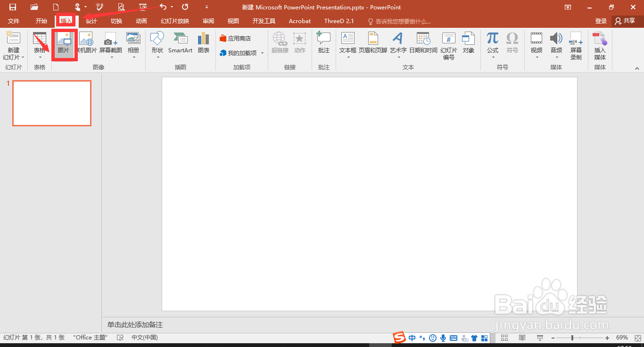Click the 共享 share button
The image size is (644, 347).
click(x=626, y=21)
